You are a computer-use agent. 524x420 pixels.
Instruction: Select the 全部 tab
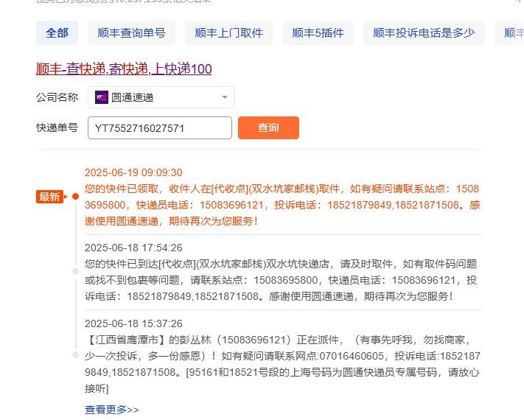coord(57,32)
